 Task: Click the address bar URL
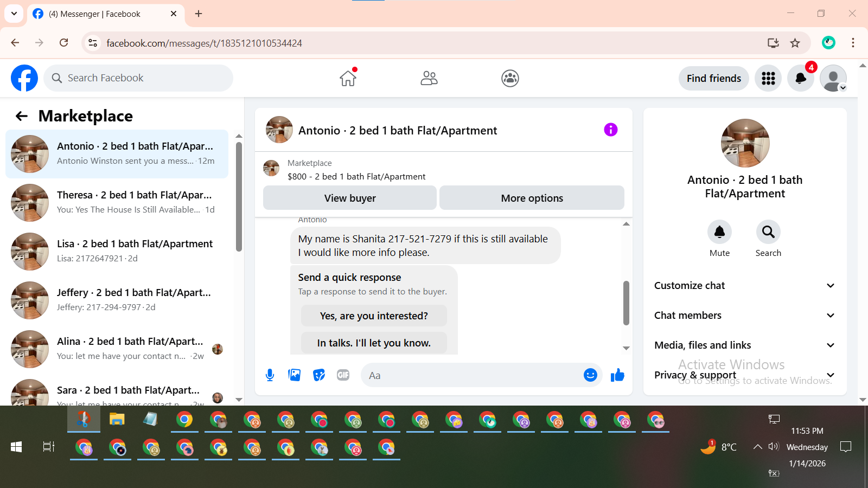tap(204, 43)
